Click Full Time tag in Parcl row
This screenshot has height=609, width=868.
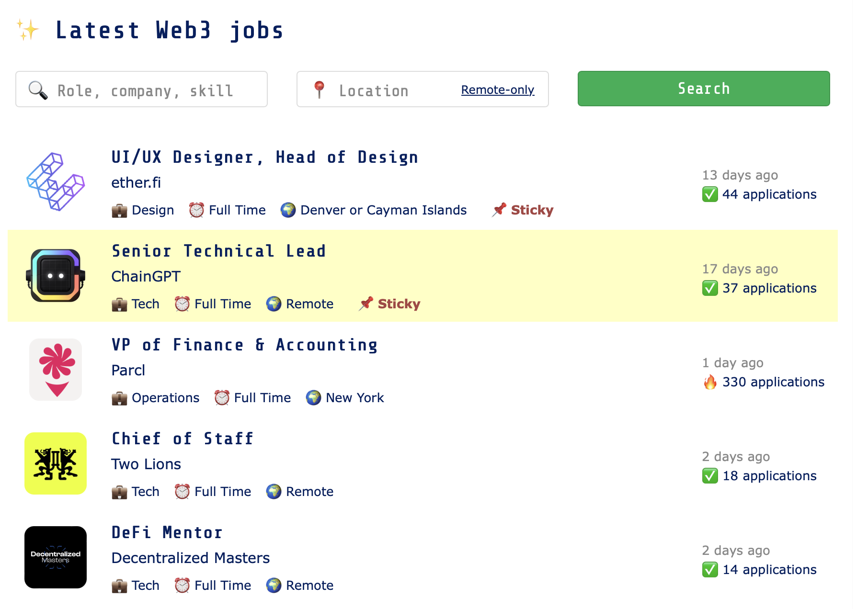point(263,398)
